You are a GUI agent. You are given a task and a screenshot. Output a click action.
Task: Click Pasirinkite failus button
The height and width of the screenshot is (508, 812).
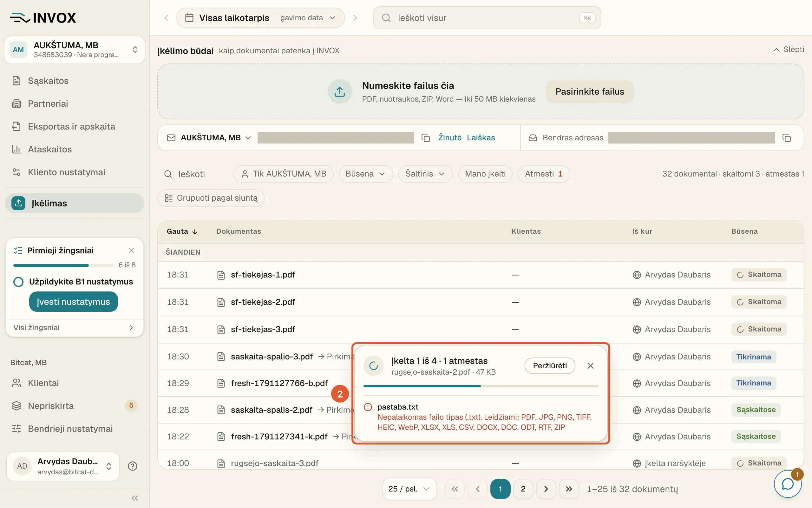[590, 91]
